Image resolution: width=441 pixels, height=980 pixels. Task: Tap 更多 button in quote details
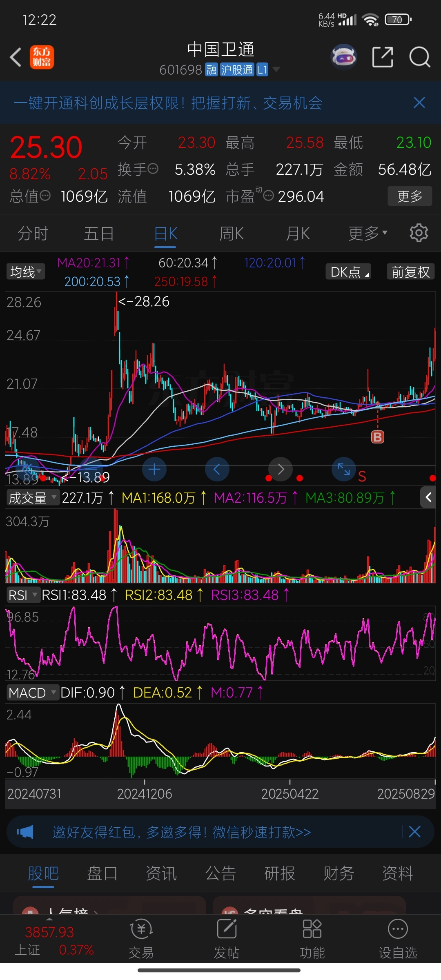coord(410,196)
